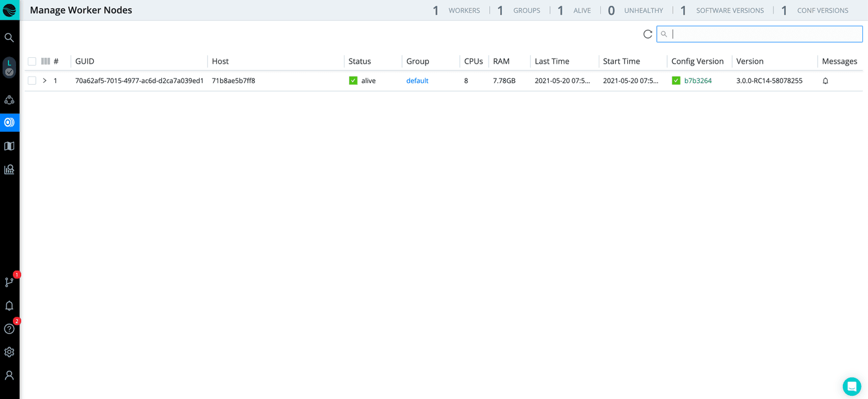Toggle the L status pill in sidebar
868x399 pixels.
point(10,67)
